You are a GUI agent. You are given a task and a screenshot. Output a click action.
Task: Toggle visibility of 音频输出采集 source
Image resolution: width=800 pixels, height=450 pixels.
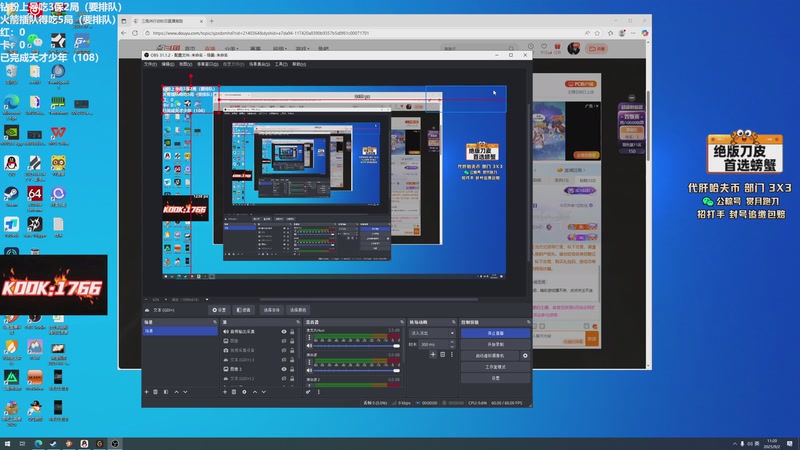(x=284, y=332)
